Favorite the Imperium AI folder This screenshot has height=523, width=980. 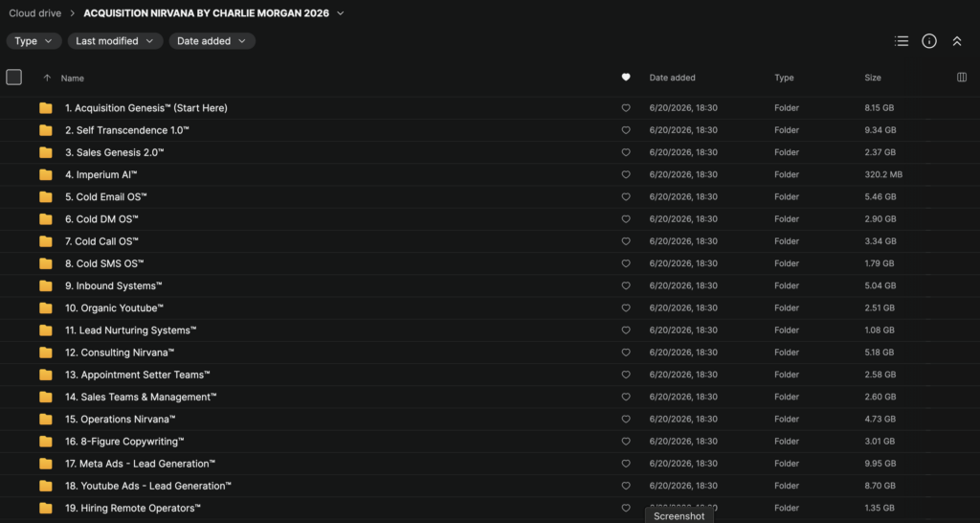626,174
